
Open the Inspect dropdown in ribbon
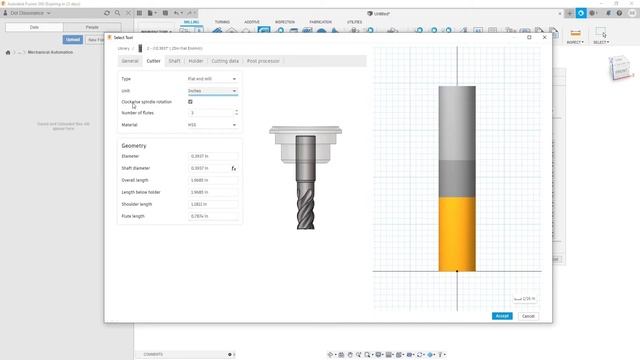[x=575, y=36]
